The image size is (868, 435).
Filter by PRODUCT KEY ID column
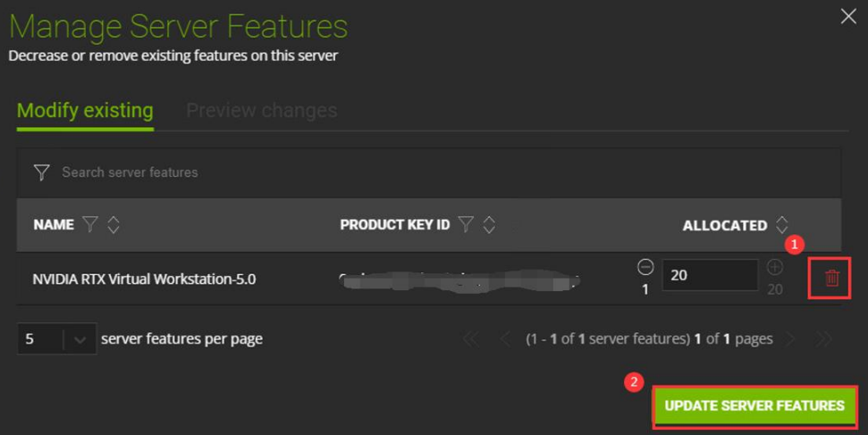click(466, 225)
